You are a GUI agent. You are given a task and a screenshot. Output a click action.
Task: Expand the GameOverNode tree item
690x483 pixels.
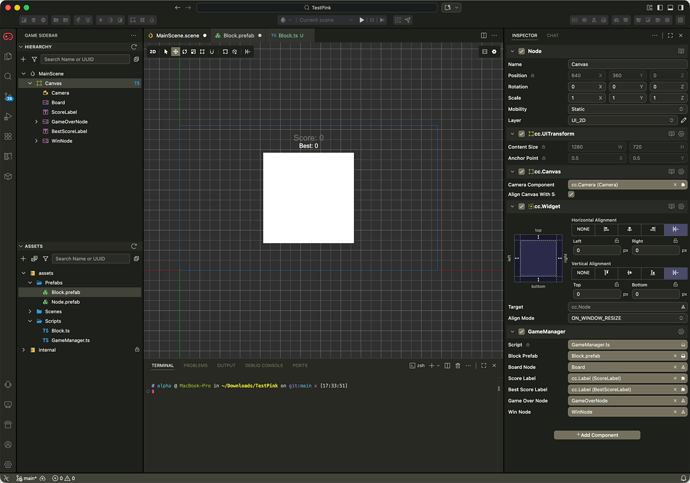coord(36,122)
